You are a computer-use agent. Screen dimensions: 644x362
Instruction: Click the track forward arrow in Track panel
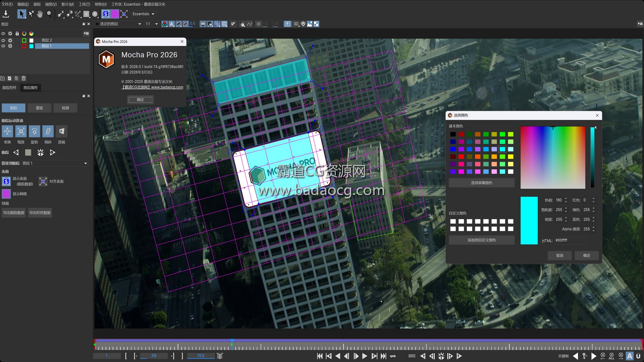pyautogui.click(x=52, y=153)
